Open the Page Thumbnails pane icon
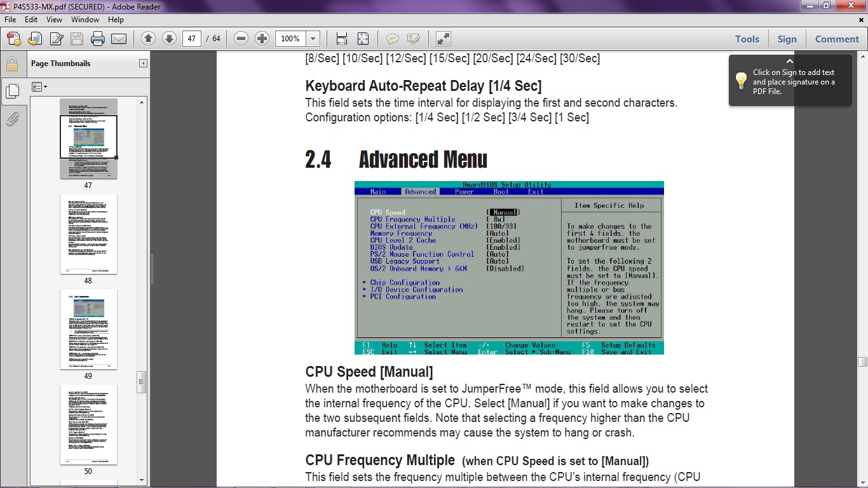The image size is (868, 488). [11, 91]
